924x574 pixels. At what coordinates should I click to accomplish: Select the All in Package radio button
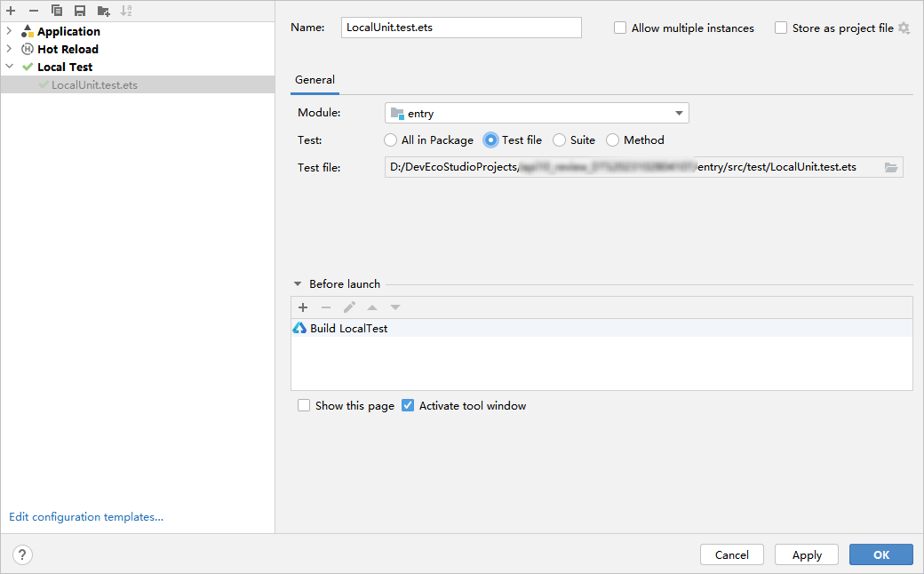coord(391,140)
